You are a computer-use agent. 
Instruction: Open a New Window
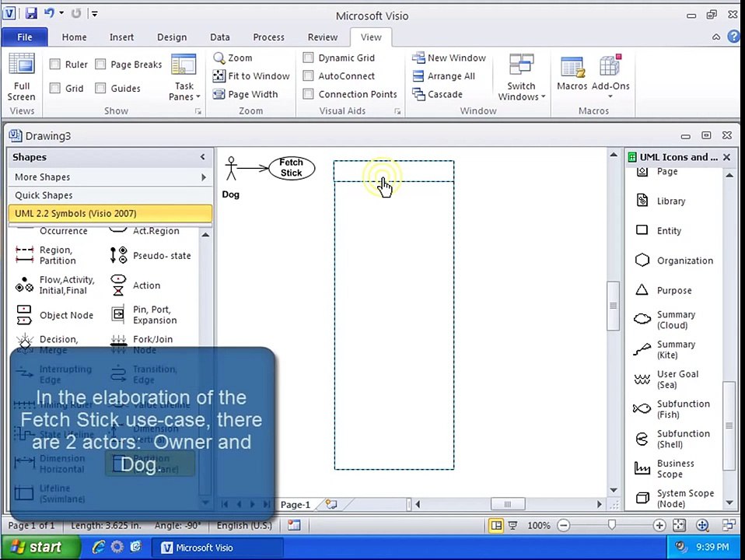tap(449, 58)
